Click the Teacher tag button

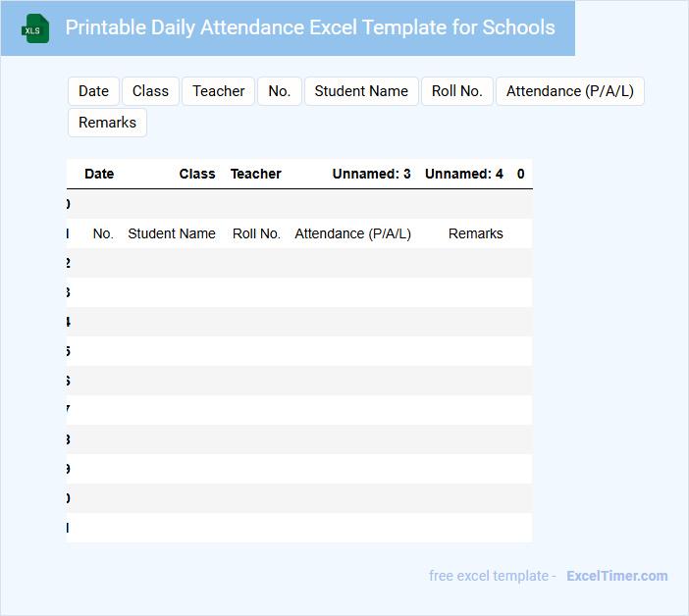pos(218,91)
